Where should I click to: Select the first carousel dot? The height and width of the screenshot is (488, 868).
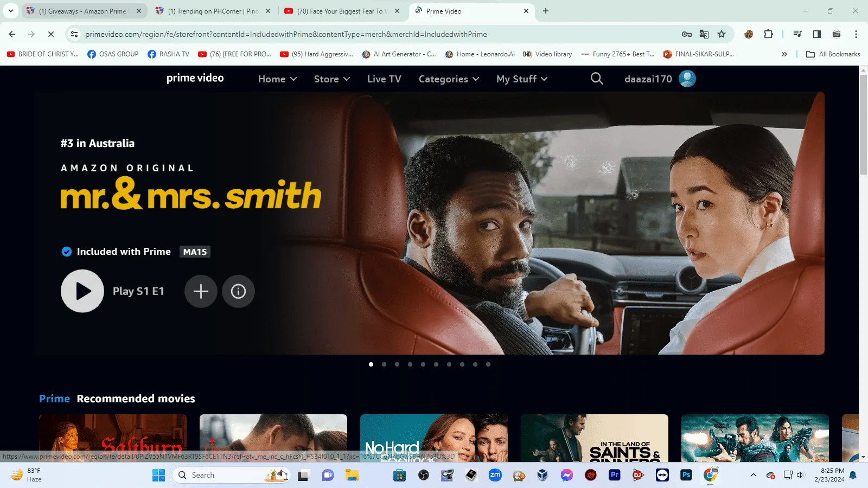(x=371, y=364)
